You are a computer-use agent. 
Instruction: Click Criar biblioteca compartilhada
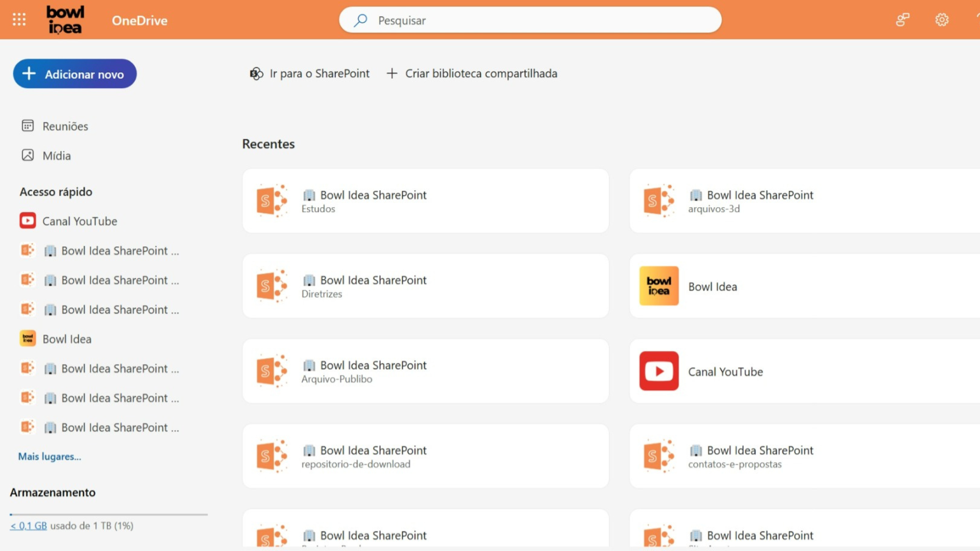[x=472, y=73]
